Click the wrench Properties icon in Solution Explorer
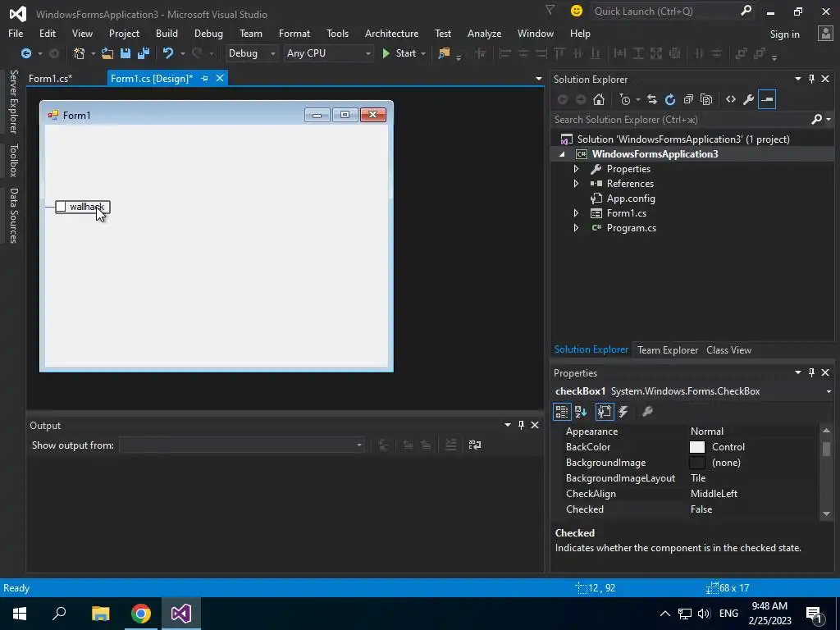 [x=749, y=99]
